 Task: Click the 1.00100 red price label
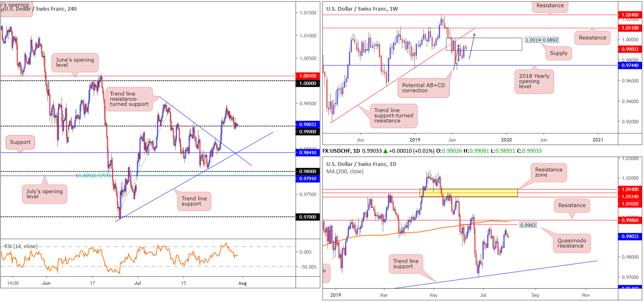(x=307, y=76)
